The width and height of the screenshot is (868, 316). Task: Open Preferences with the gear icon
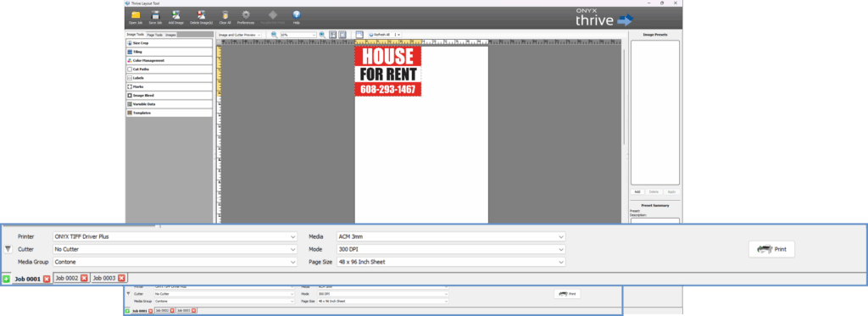[246, 15]
